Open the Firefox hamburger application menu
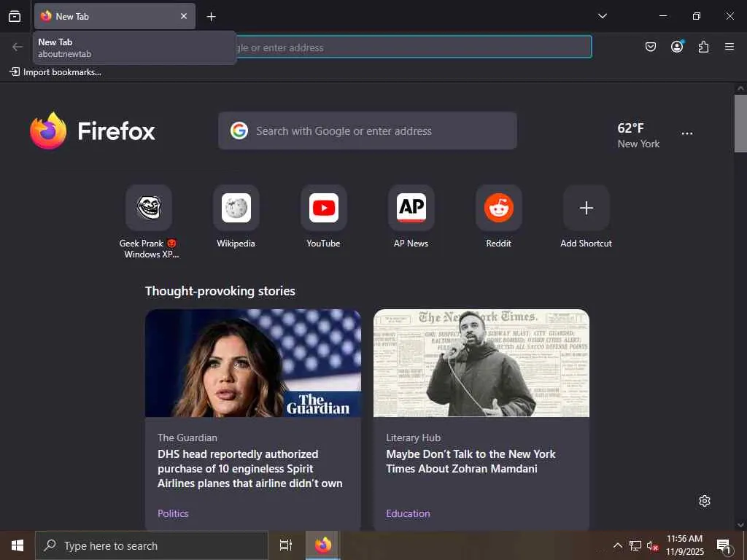Screen dimensions: 747x560 [729, 47]
